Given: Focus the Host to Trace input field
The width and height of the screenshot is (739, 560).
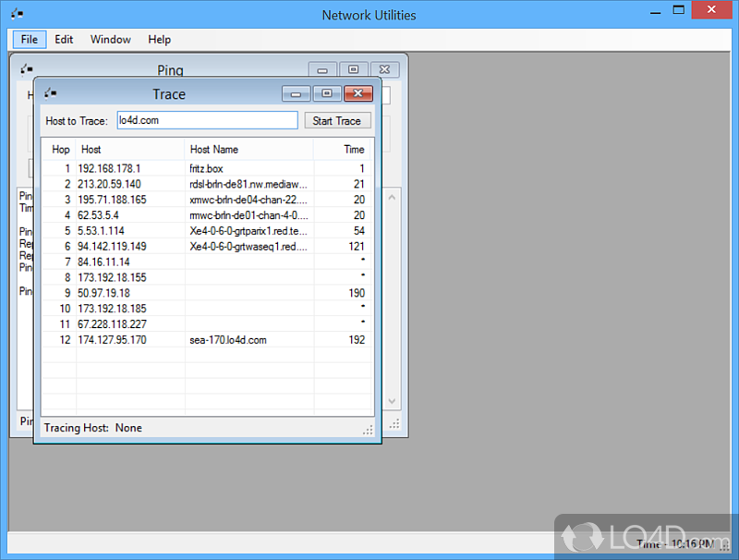Looking at the screenshot, I should pos(207,120).
